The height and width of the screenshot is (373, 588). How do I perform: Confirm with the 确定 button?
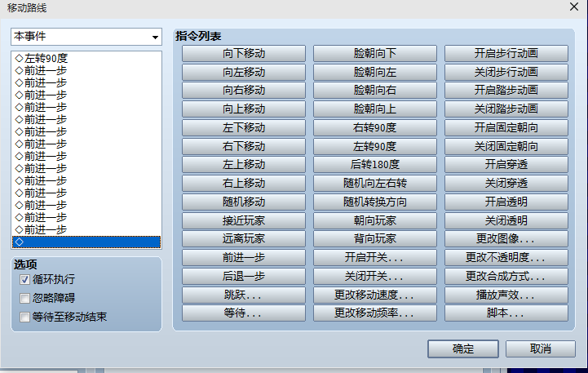(463, 349)
